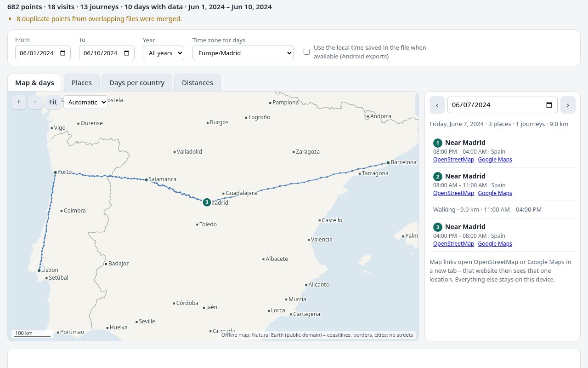Click the Lisbon point marker on map

pos(39,270)
